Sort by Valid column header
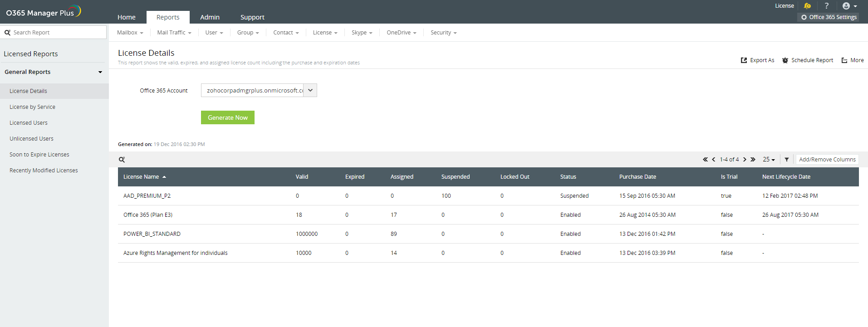Viewport: 868px width, 327px height. click(x=302, y=177)
